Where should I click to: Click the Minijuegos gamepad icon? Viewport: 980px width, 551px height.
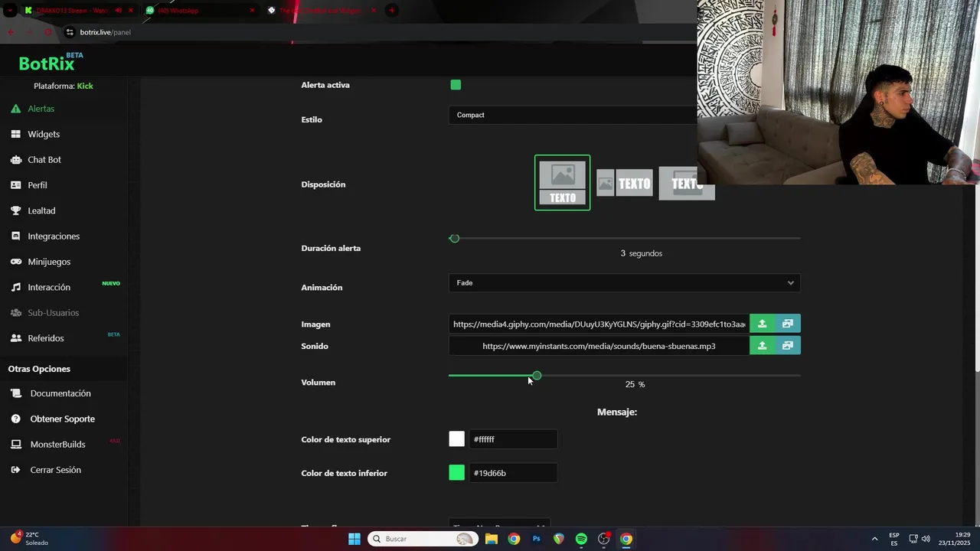(15, 262)
